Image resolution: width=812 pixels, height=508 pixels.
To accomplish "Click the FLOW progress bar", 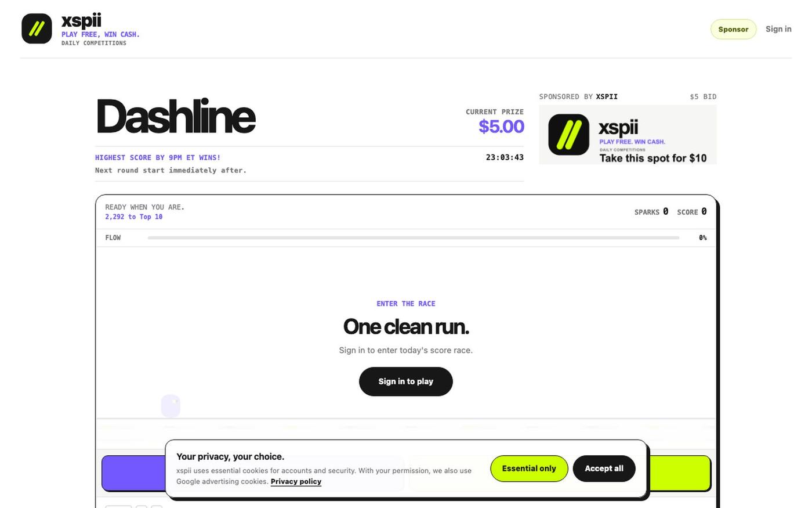I will (x=414, y=237).
